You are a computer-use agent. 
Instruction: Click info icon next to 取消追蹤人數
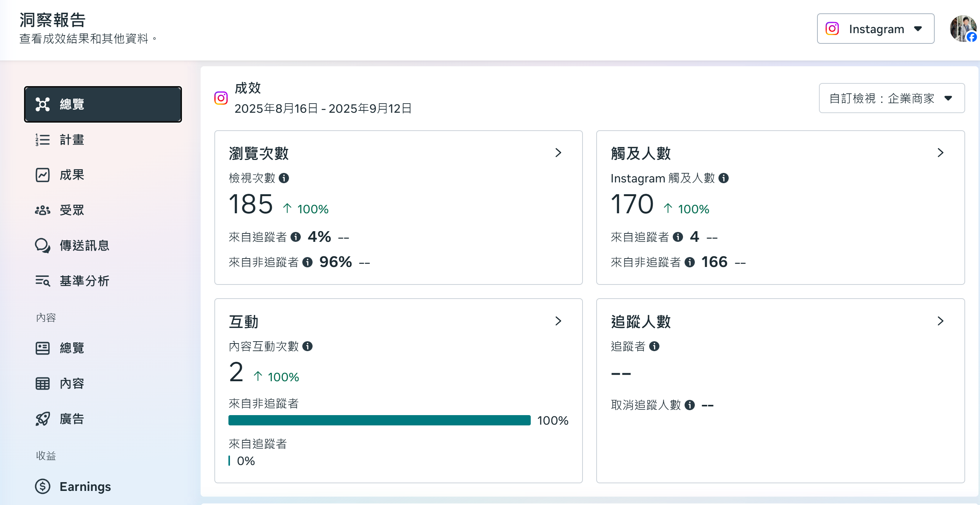coord(690,405)
